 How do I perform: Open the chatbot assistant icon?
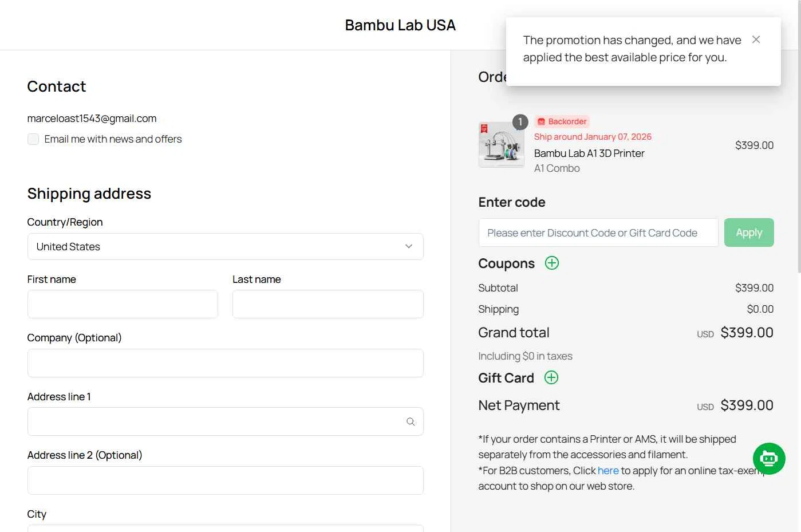tap(769, 459)
